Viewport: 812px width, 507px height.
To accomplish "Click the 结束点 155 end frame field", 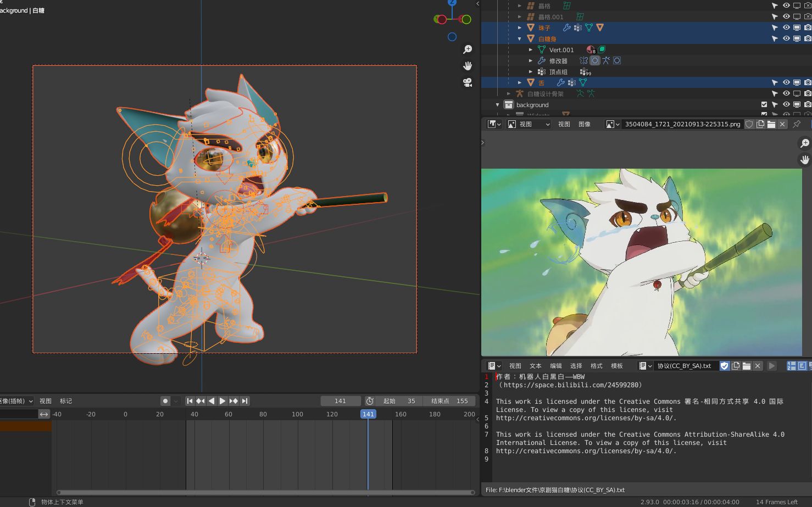I will pos(449,400).
